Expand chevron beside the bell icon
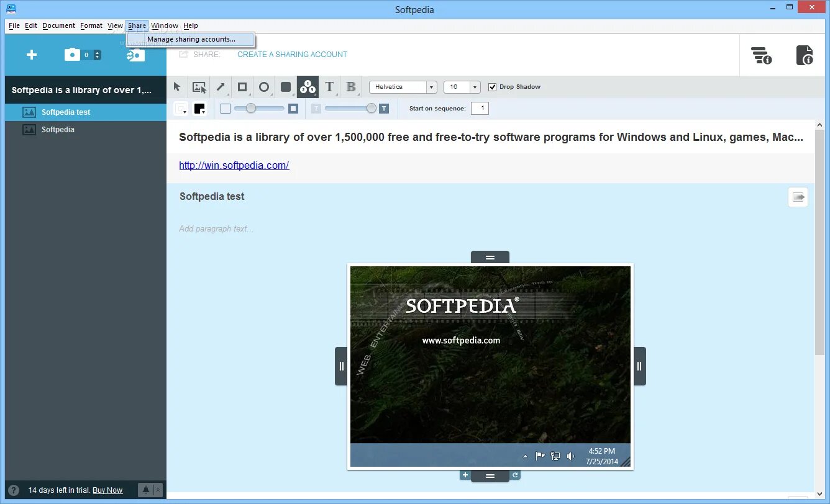Screen dimensions: 830x504 click(x=158, y=490)
